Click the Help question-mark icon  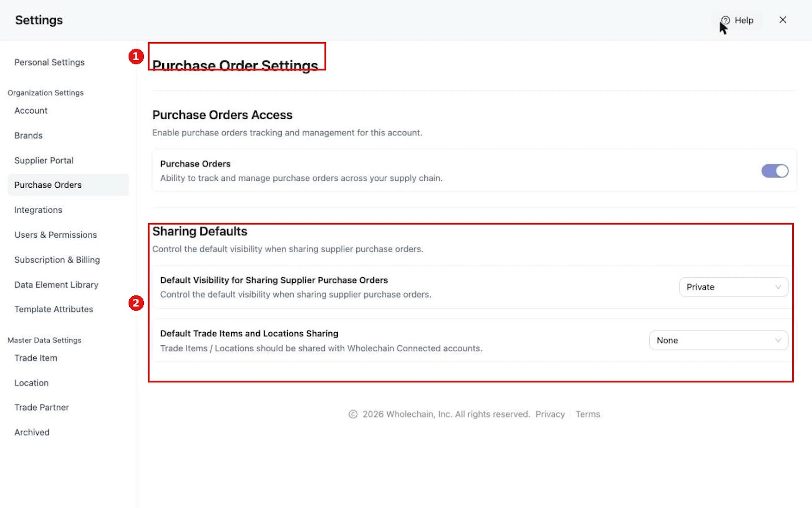pyautogui.click(x=725, y=20)
